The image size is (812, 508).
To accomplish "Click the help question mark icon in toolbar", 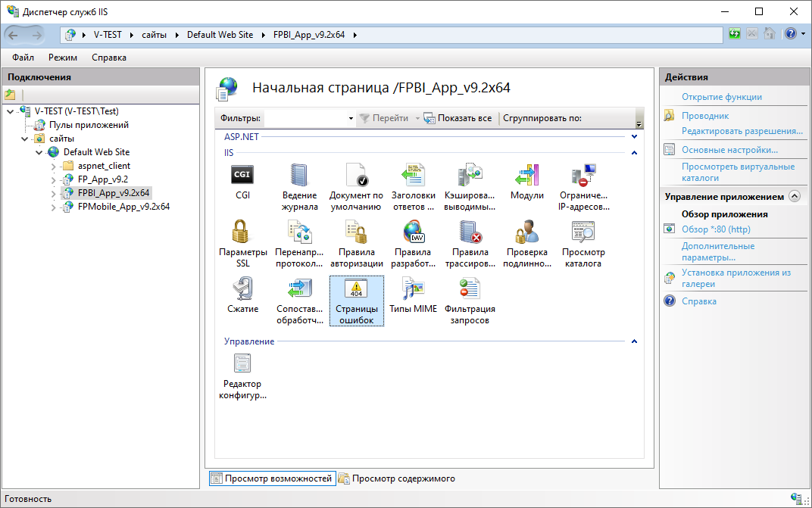I will point(790,34).
